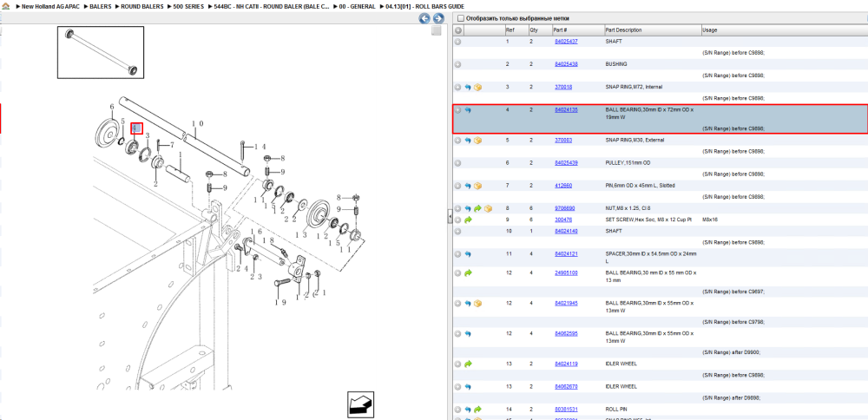Click blue arrow icon for IDLER WHEEL 84062670

click(468, 387)
